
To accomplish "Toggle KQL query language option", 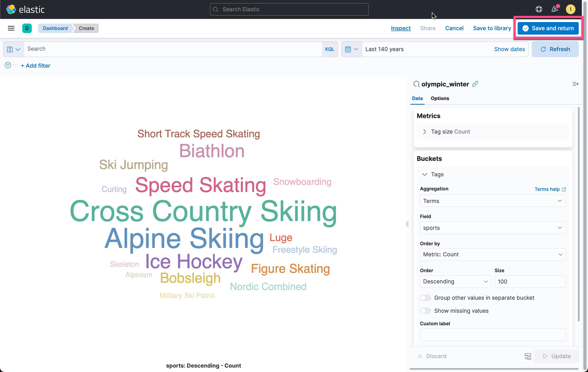I will [x=330, y=49].
